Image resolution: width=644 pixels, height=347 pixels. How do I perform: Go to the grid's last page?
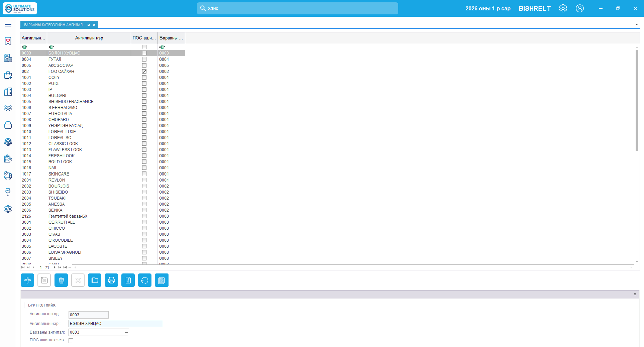(x=65, y=267)
